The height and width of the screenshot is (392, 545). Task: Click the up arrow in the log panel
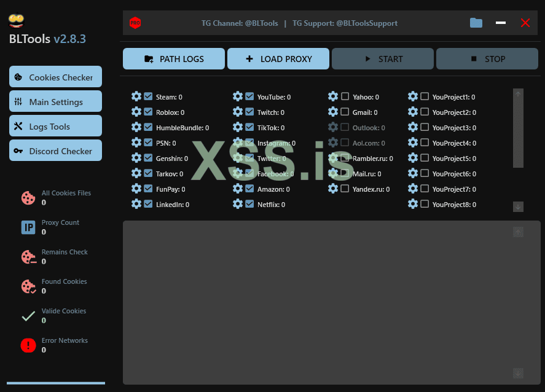tap(518, 232)
